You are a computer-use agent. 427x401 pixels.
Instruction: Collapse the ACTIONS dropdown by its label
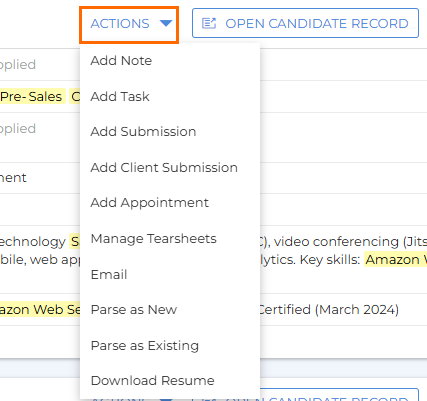pos(120,24)
